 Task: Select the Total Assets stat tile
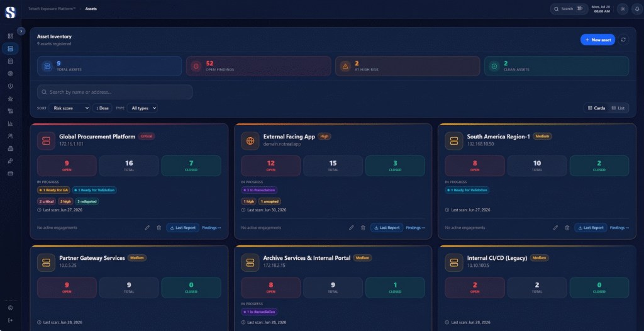pyautogui.click(x=109, y=66)
